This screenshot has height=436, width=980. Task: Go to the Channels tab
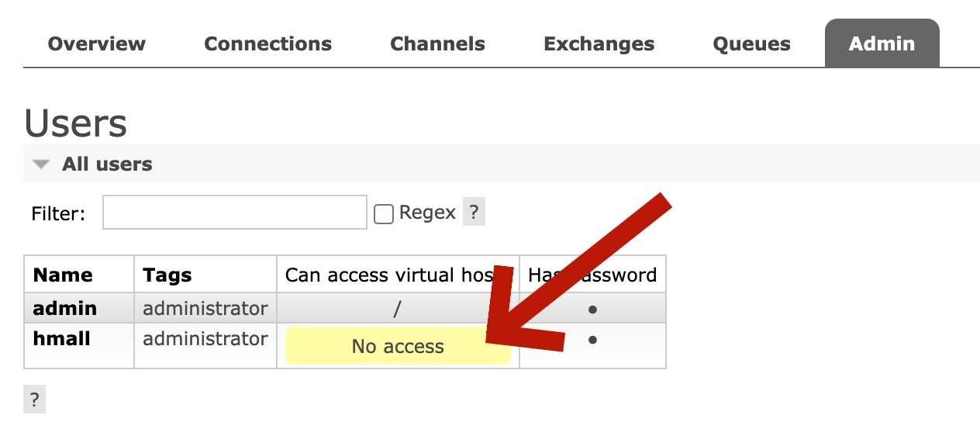tap(437, 44)
